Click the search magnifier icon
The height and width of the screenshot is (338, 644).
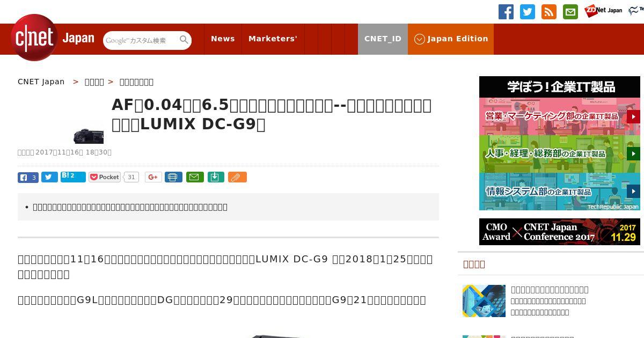(x=184, y=40)
